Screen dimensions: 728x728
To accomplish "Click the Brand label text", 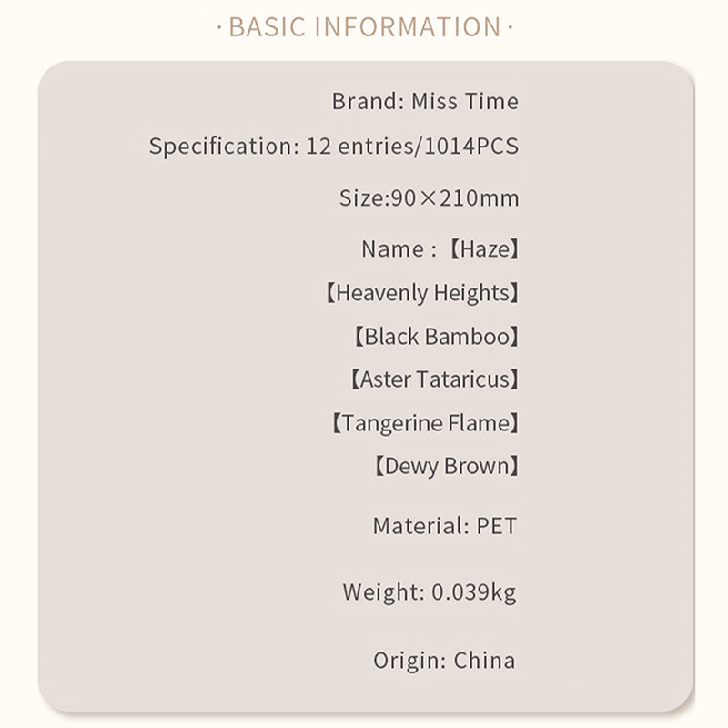I will (366, 102).
